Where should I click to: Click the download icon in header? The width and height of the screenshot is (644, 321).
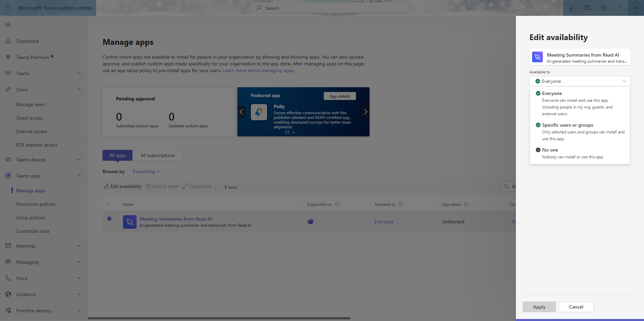click(x=571, y=8)
